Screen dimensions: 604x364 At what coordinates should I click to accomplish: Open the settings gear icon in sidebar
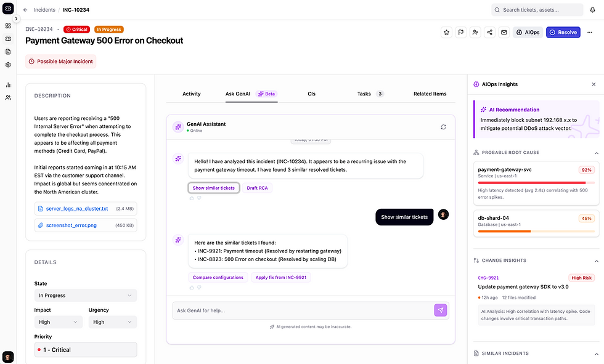pos(8,65)
